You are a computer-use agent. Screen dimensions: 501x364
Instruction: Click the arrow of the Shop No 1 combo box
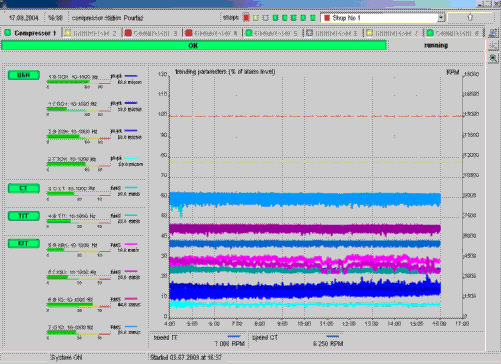click(x=441, y=18)
